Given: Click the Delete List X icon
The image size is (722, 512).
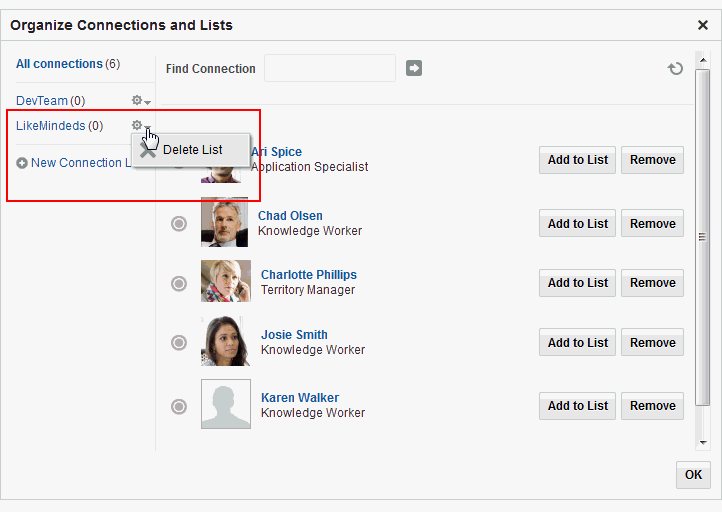Looking at the screenshot, I should pos(147,150).
